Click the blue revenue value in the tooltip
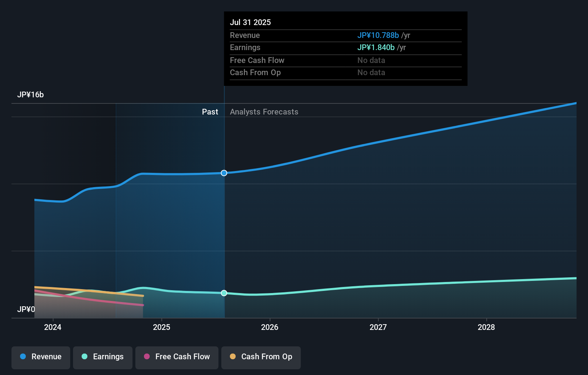The width and height of the screenshot is (588, 375). pos(378,35)
